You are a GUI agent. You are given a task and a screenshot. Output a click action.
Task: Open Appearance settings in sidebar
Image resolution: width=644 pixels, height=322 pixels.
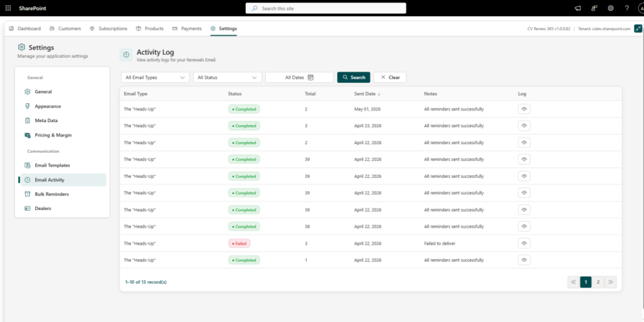pos(62,106)
